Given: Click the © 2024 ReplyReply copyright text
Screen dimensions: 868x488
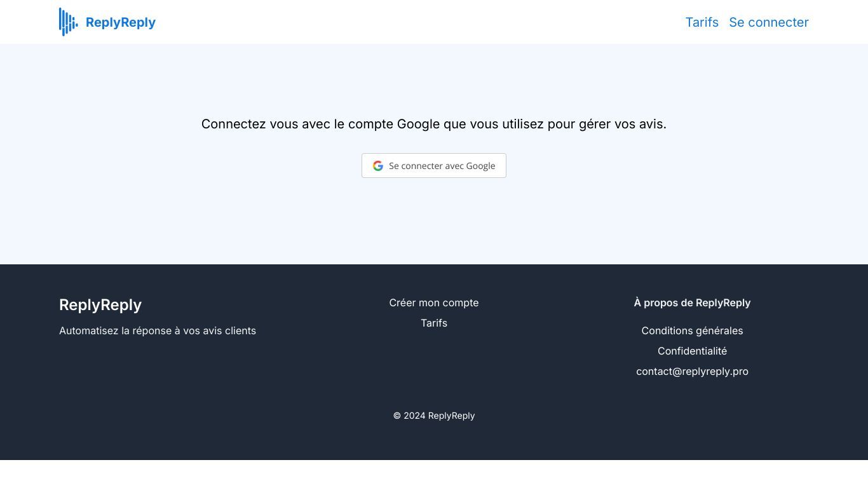Looking at the screenshot, I should point(434,416).
